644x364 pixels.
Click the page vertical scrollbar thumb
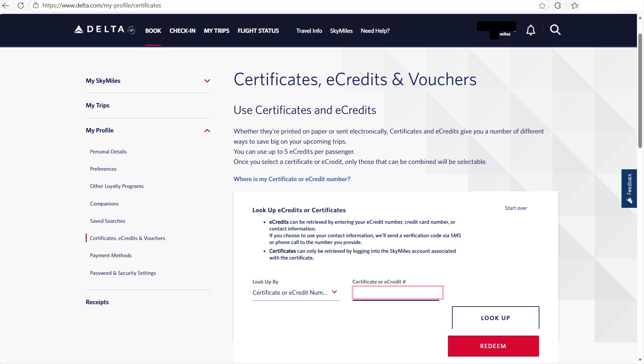[640, 91]
